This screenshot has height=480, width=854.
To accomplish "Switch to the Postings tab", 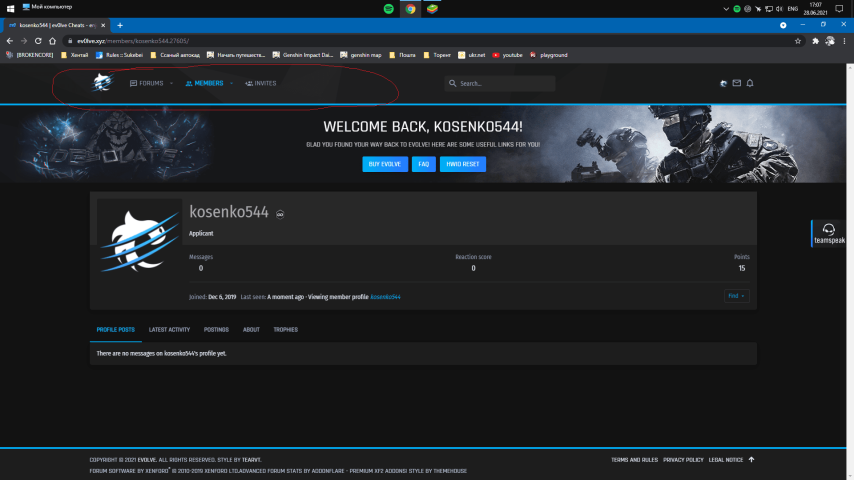I will point(216,330).
